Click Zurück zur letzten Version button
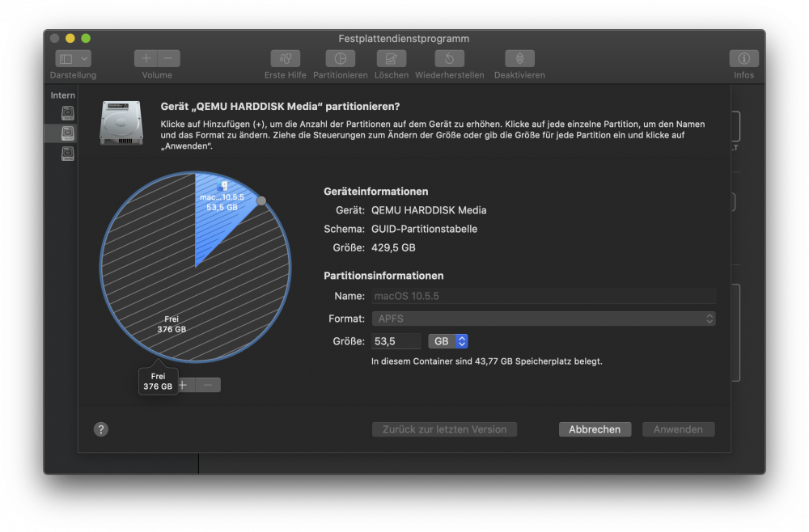This screenshot has width=809, height=532. pos(444,429)
